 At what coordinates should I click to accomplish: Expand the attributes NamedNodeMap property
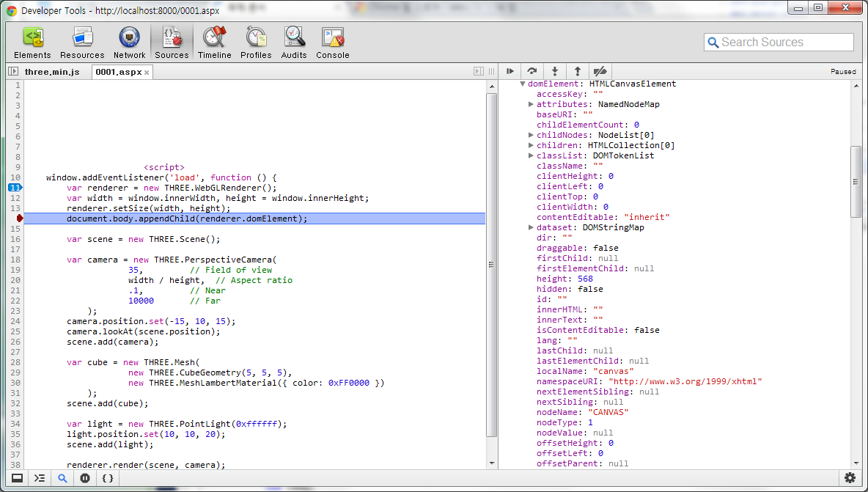[531, 104]
